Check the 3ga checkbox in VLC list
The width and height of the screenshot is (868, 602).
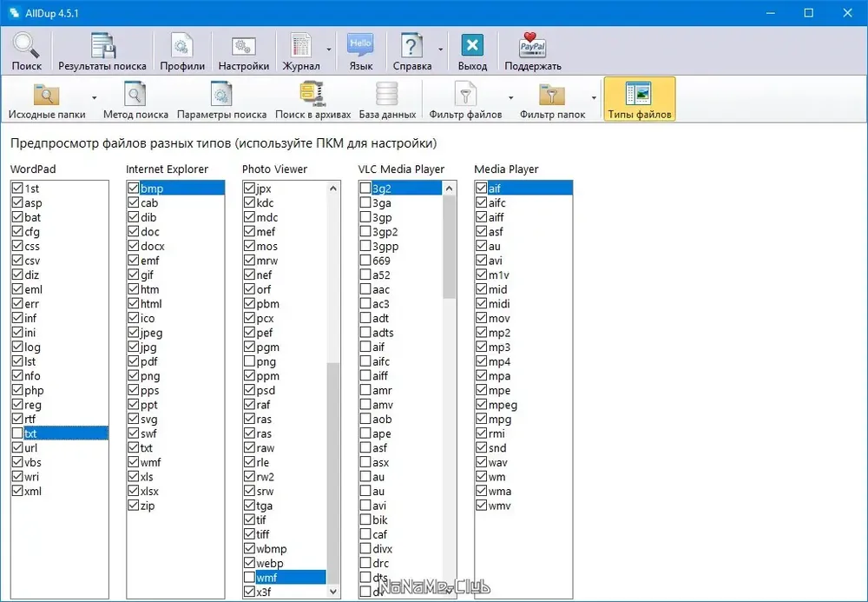point(365,202)
